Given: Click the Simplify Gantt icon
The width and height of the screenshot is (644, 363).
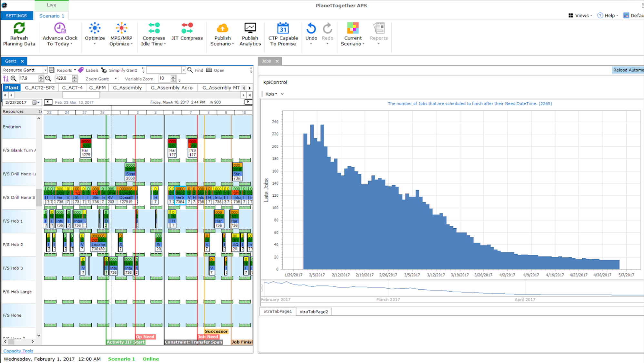Looking at the screenshot, I should (x=104, y=70).
